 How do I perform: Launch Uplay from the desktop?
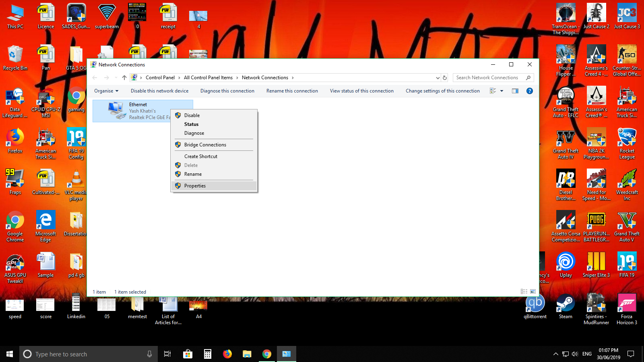tap(565, 262)
